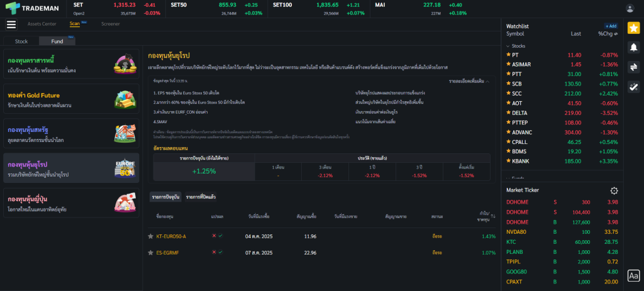Click the swap arrows sidebar icon

(x=633, y=67)
